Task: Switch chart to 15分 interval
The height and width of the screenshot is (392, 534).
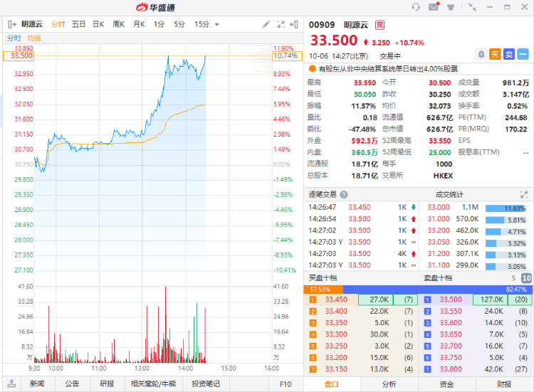Action: 201,24
